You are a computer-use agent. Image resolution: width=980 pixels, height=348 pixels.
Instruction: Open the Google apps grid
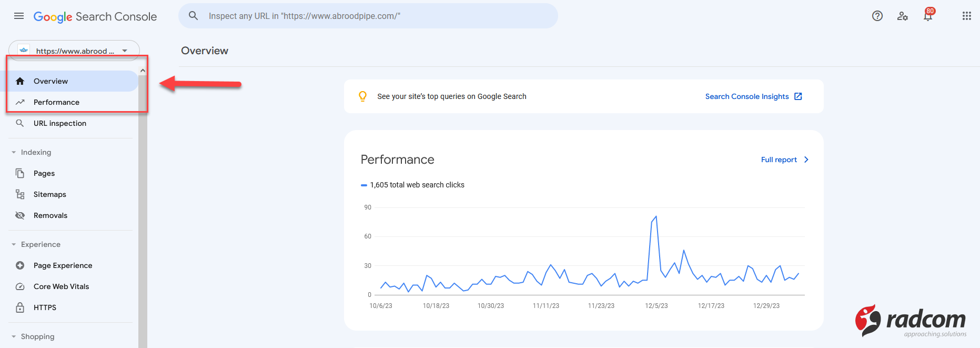point(966,16)
